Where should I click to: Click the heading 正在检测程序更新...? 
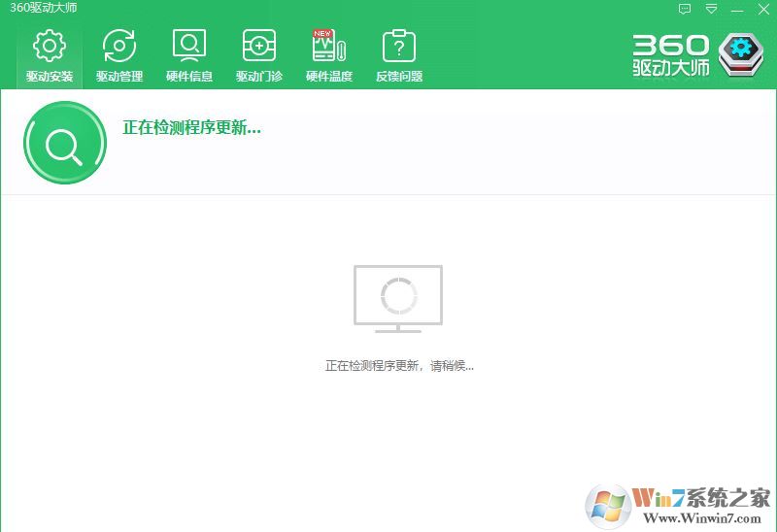click(191, 128)
